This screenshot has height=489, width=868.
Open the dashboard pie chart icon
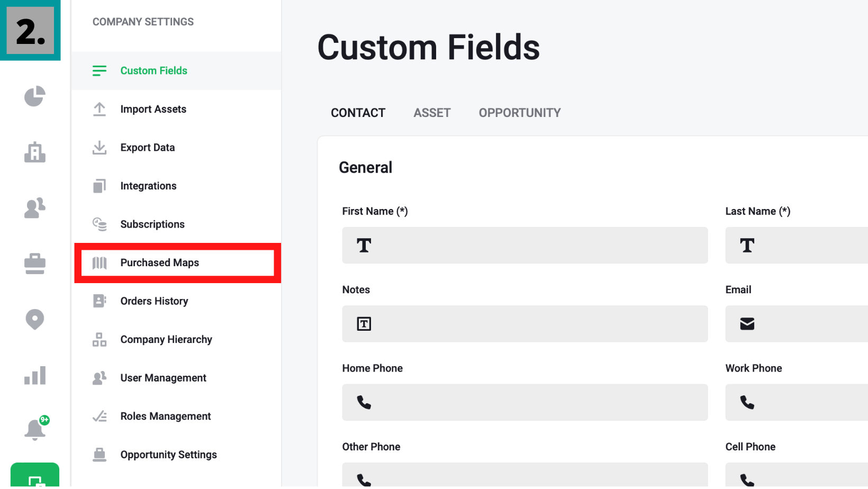tap(35, 96)
